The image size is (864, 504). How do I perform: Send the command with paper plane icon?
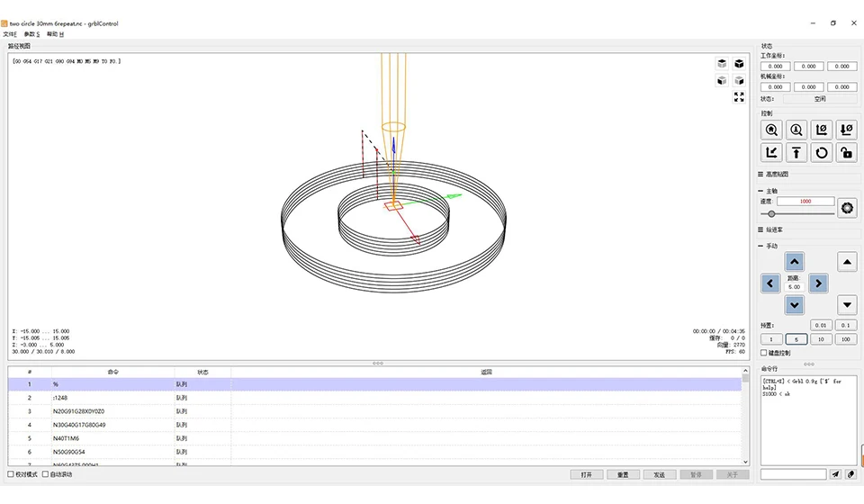click(836, 474)
